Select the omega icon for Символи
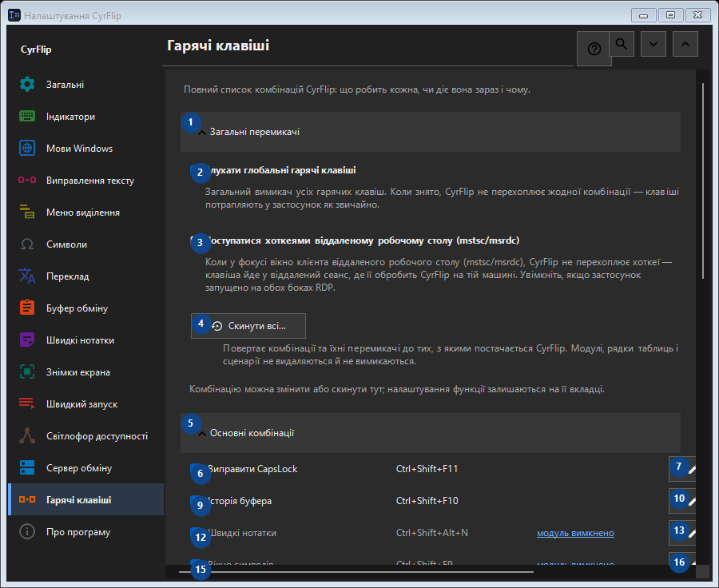The height and width of the screenshot is (588, 719). (x=27, y=244)
